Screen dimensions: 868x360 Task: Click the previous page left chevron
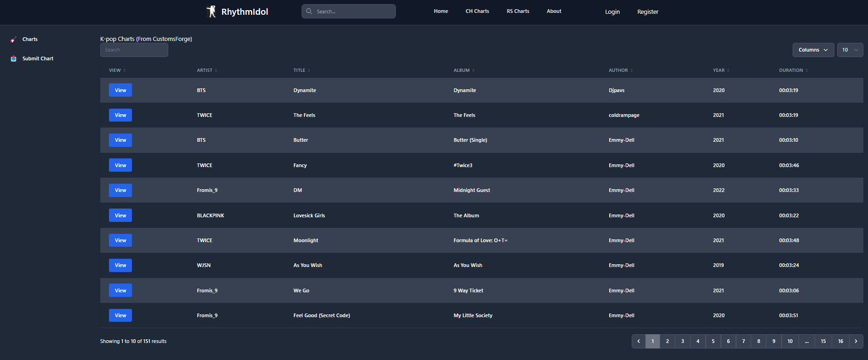pos(639,341)
